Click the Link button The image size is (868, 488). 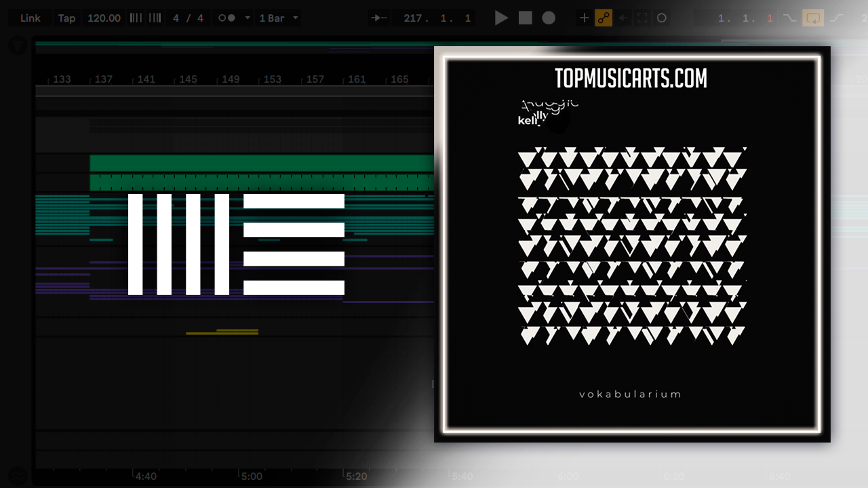[30, 18]
